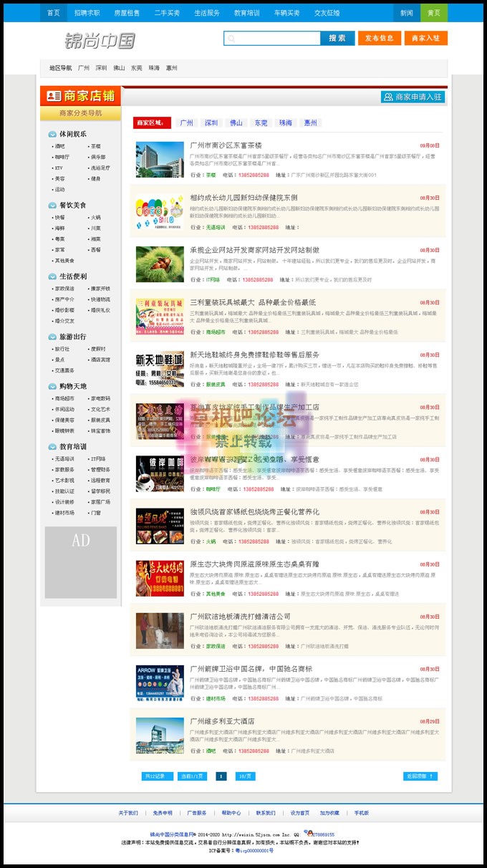Image resolution: width=487 pixels, height=868 pixels.
Task: Click the 休闲娱乐 category icon
Action: click(x=52, y=134)
